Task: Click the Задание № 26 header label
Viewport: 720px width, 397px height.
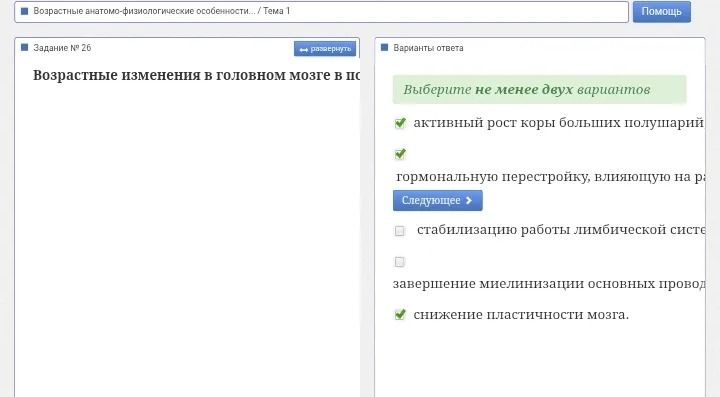Action: tap(62, 48)
